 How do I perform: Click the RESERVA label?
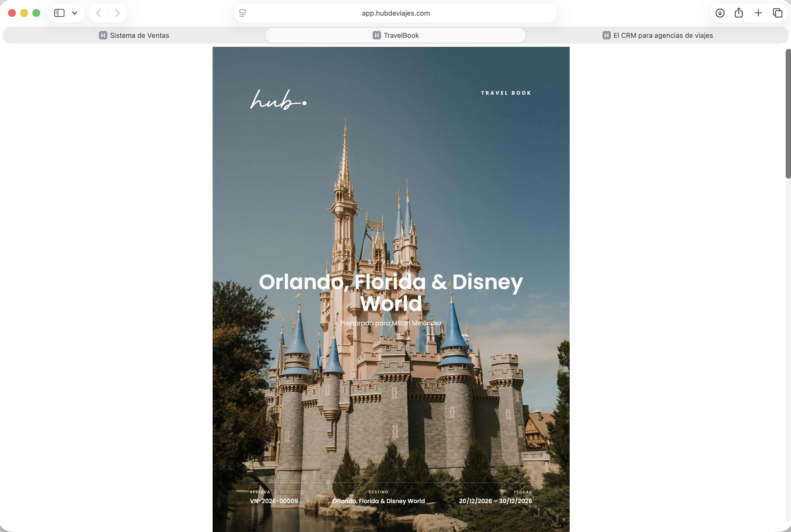pos(260,492)
